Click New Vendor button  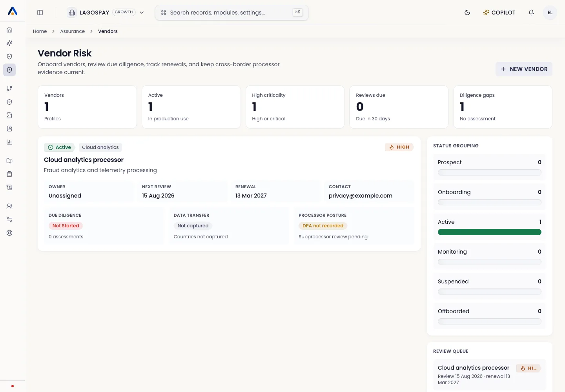(524, 69)
